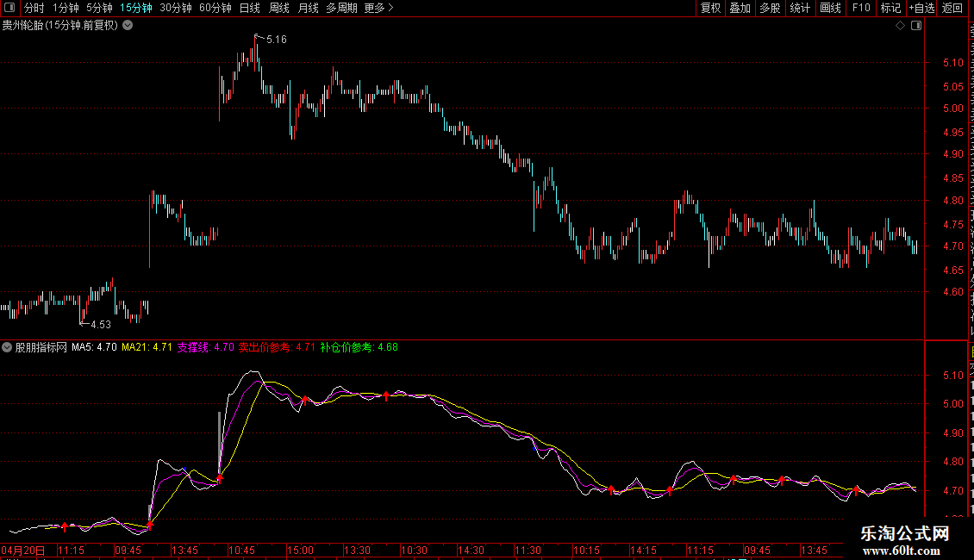Open the 复权 adjustment option
The width and height of the screenshot is (974, 560).
(710, 8)
